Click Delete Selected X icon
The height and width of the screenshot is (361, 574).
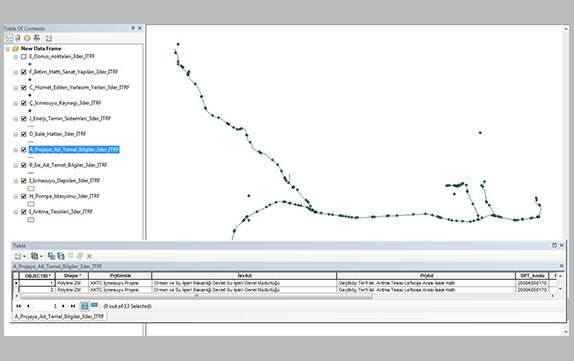[x=89, y=256]
